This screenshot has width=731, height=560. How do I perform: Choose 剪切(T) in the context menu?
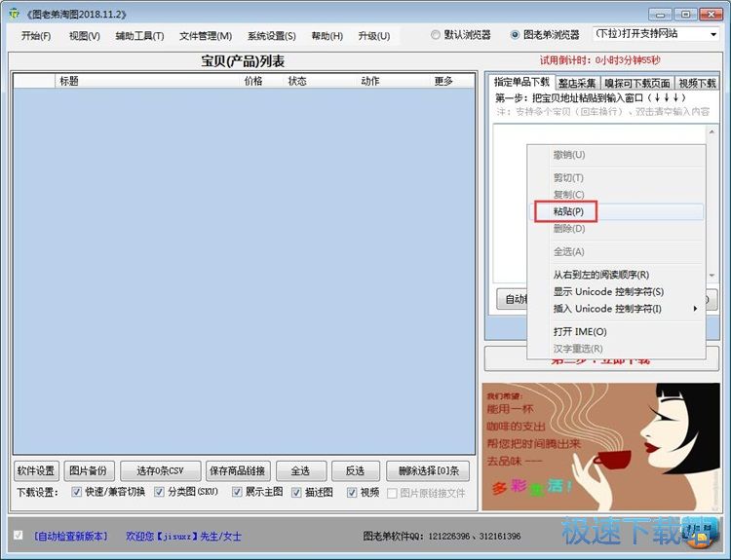[616, 177]
